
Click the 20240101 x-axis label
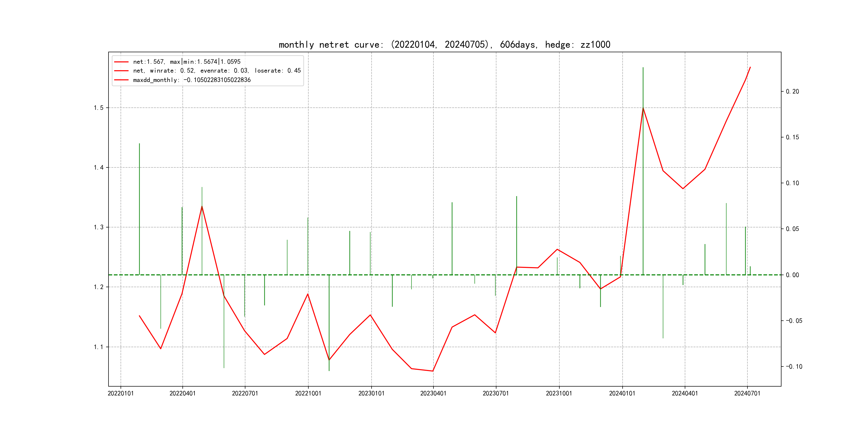coord(622,394)
